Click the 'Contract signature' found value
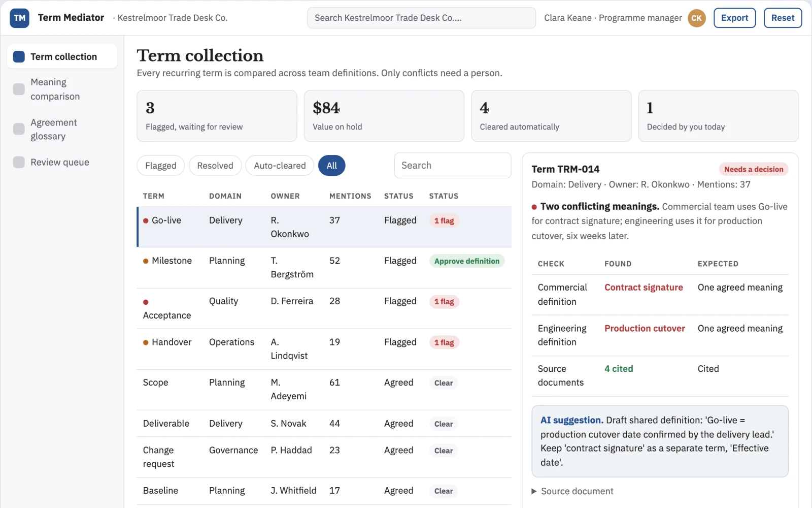 (x=644, y=288)
